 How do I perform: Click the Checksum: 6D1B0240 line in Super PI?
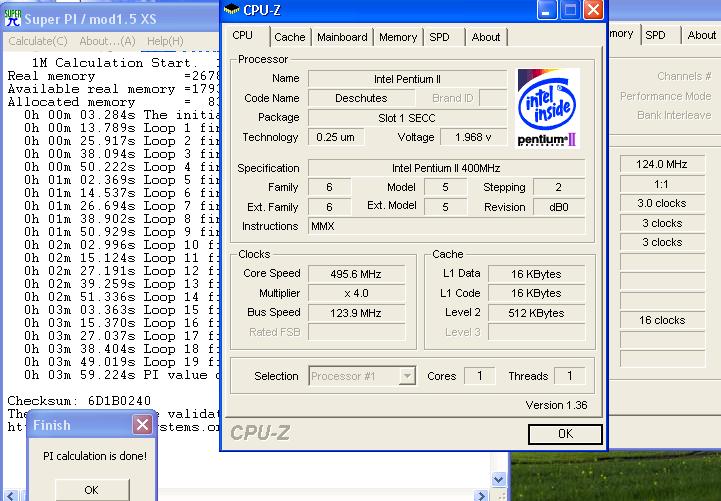click(79, 401)
